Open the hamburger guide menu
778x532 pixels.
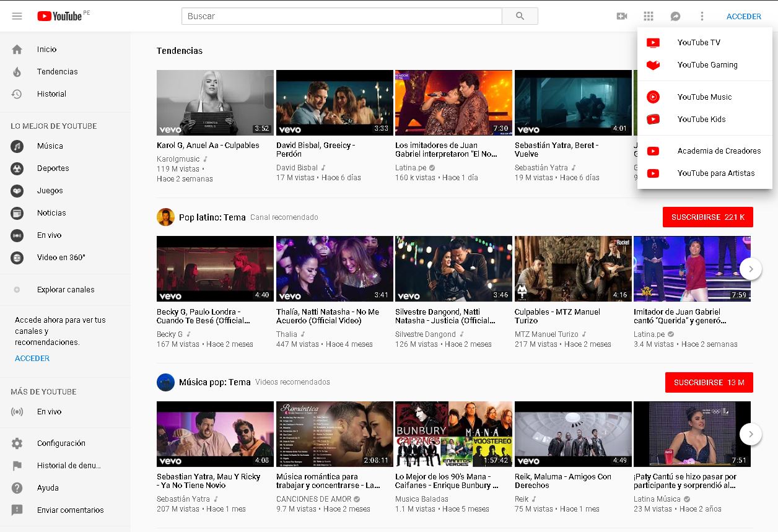(17, 16)
